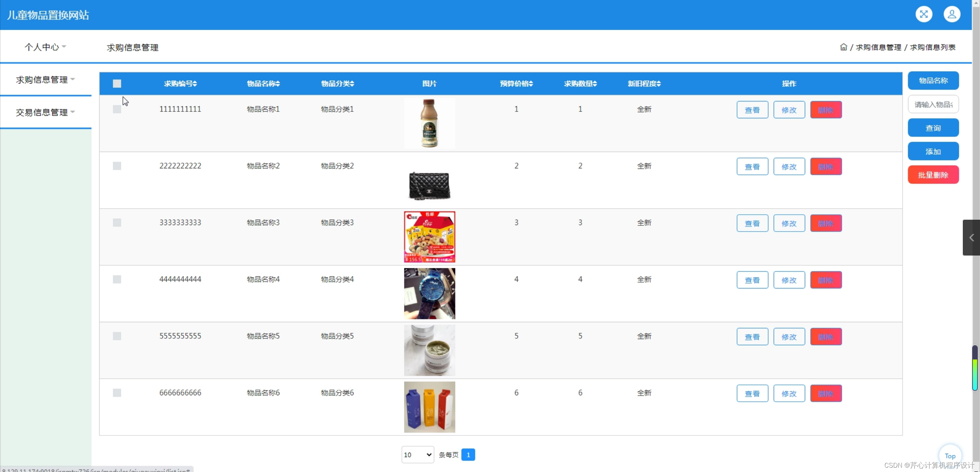
Task: Open the user profile avatar icon
Action: [951, 14]
